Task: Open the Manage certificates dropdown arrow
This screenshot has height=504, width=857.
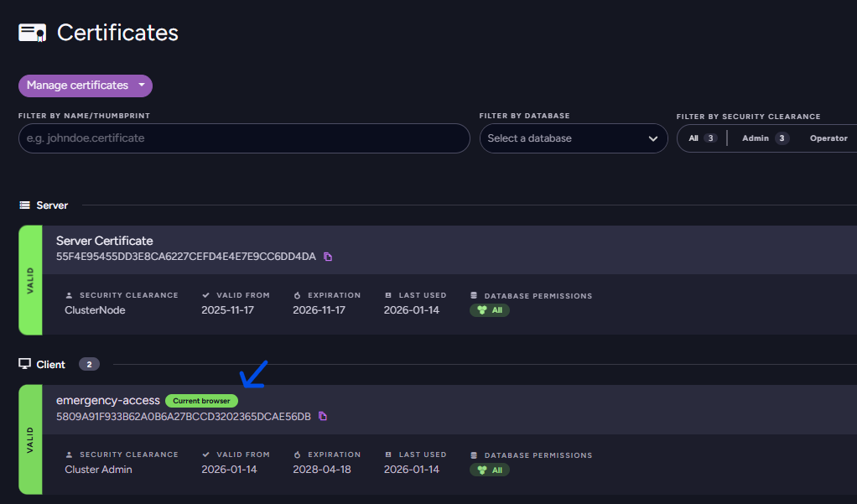Action: point(142,86)
